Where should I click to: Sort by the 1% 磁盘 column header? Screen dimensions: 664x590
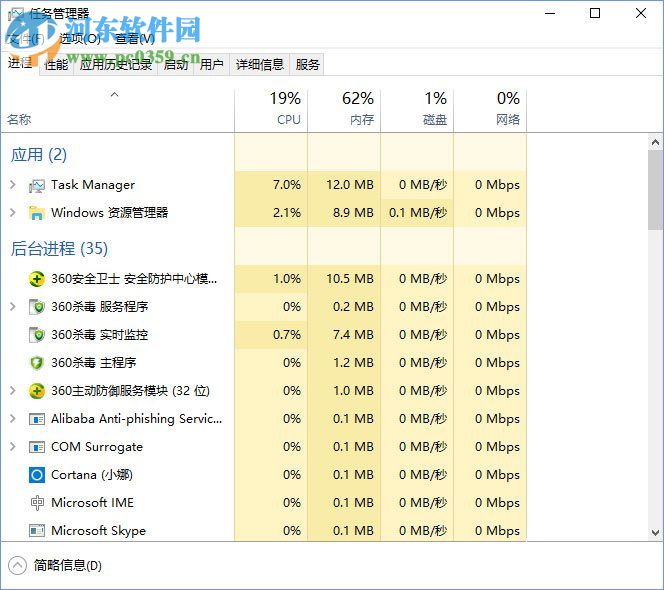pyautogui.click(x=417, y=109)
